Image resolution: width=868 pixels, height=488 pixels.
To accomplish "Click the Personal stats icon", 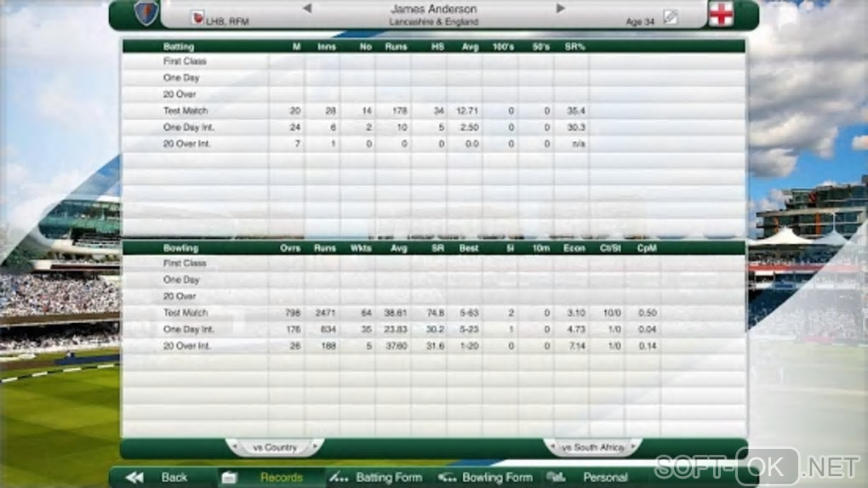I will tap(556, 477).
